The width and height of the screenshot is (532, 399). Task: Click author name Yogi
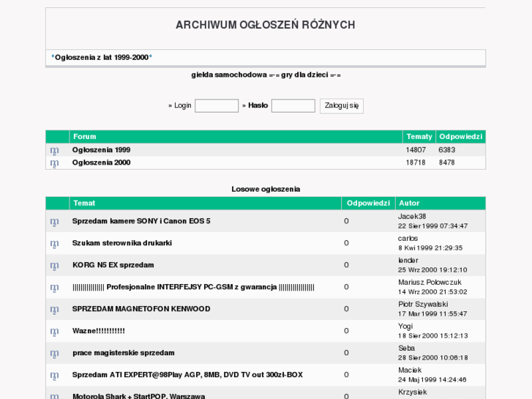[x=405, y=326]
